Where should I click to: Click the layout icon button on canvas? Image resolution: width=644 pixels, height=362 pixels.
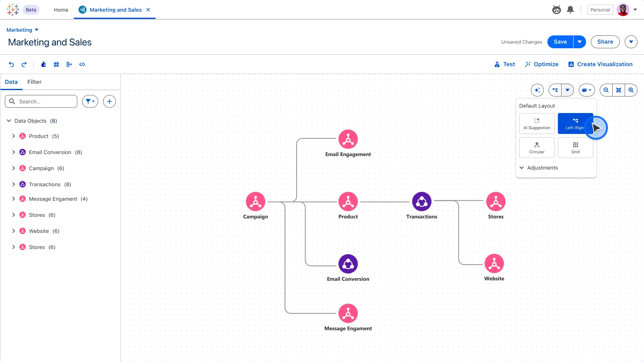coord(555,90)
